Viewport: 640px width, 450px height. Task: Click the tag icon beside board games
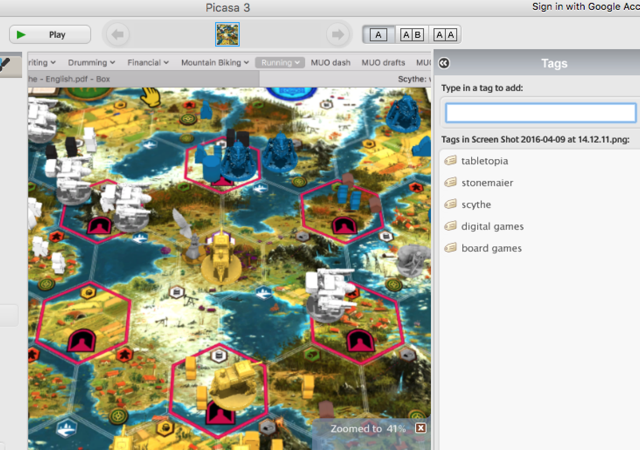451,247
